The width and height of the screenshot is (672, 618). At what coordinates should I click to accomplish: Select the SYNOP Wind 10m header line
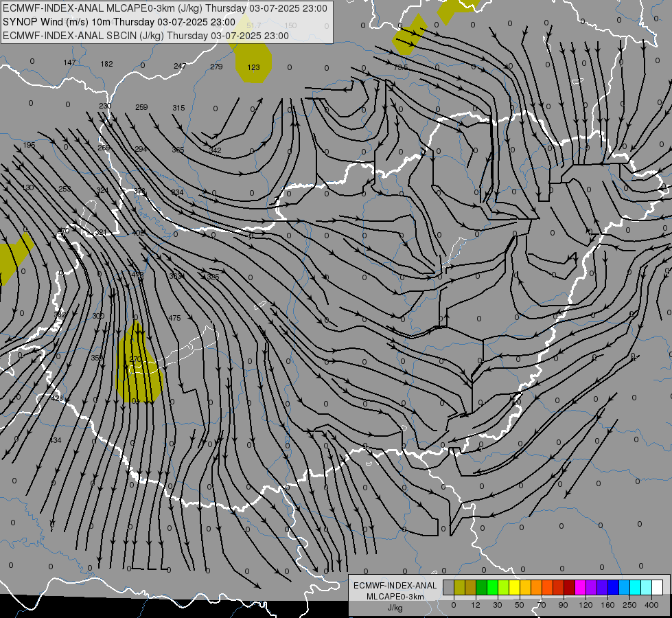pyautogui.click(x=119, y=22)
